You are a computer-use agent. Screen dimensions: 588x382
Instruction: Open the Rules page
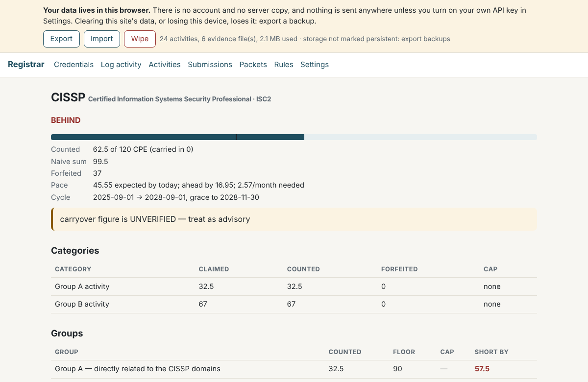284,65
